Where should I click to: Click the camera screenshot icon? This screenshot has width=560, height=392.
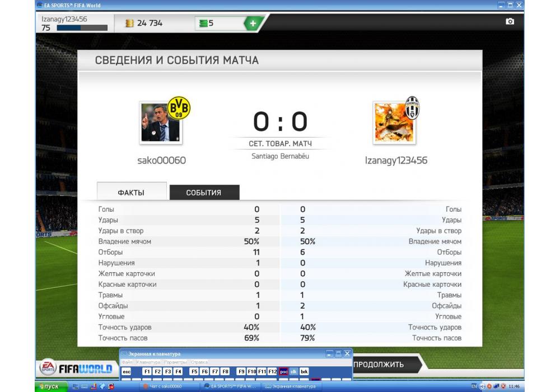tap(510, 21)
